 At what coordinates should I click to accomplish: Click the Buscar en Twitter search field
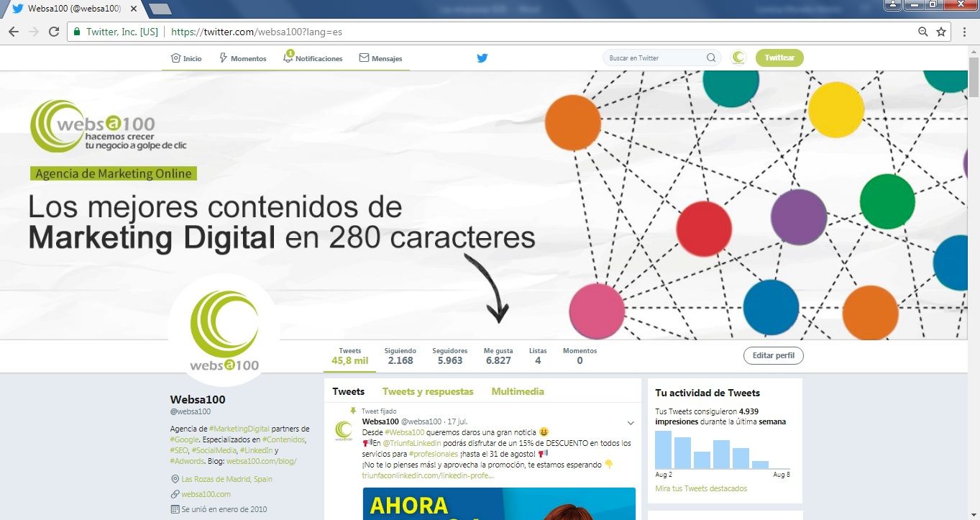point(654,58)
